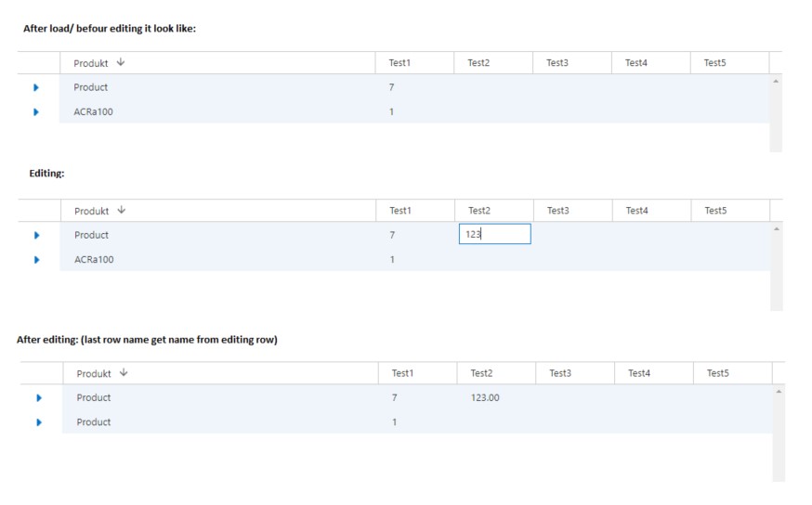Click the 123.00 cell in the bottom grid
Viewport: 812px width, 505px height.
coord(484,397)
